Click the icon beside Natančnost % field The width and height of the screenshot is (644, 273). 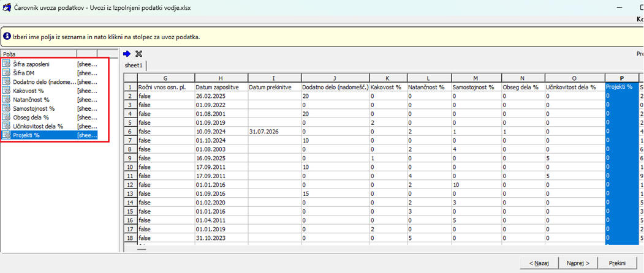[x=6, y=100]
